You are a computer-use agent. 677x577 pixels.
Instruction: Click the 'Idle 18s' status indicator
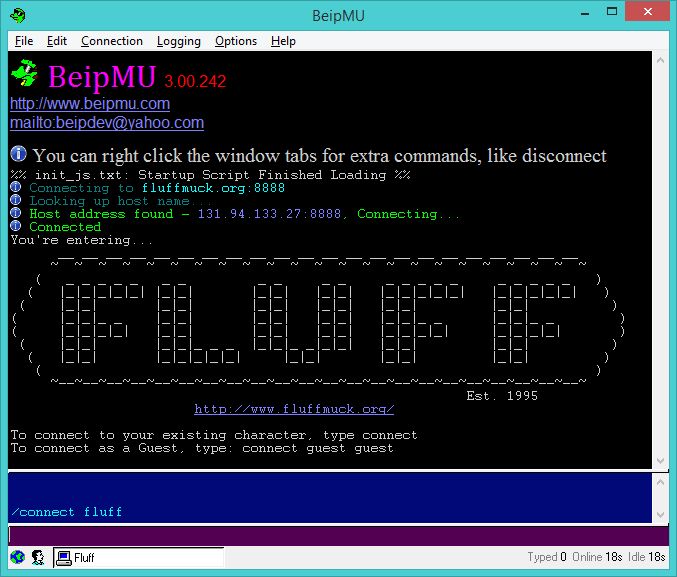point(646,557)
